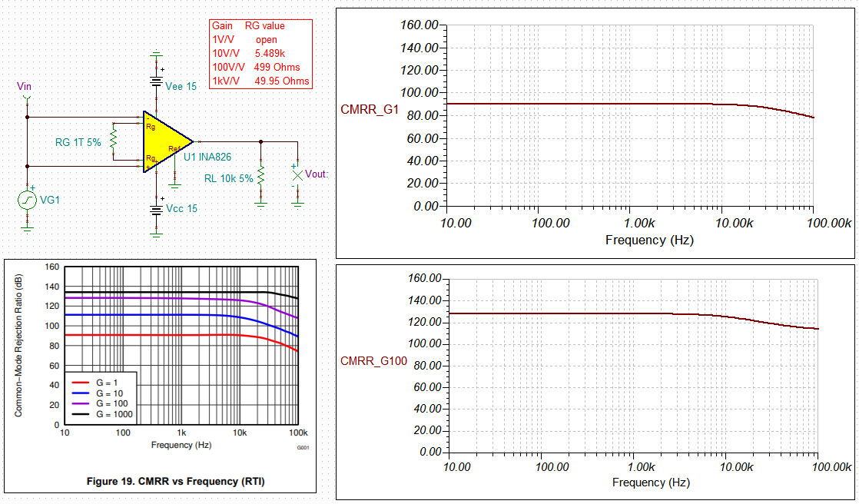Select the Vee 15 battery symbol
This screenshot has height=504, width=859.
157,82
